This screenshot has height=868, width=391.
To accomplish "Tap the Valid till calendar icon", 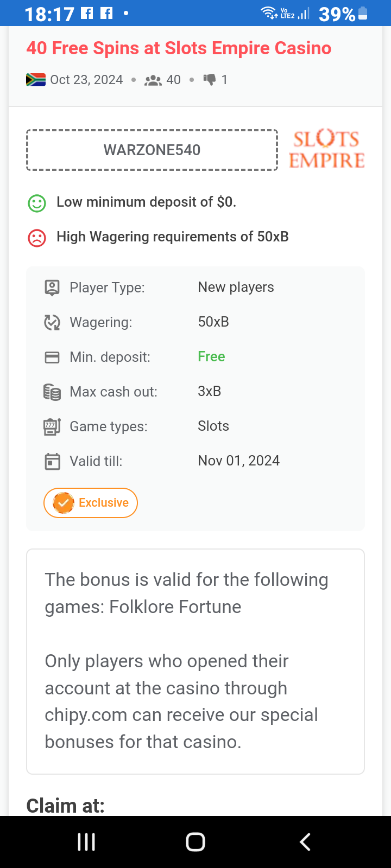I will click(52, 462).
